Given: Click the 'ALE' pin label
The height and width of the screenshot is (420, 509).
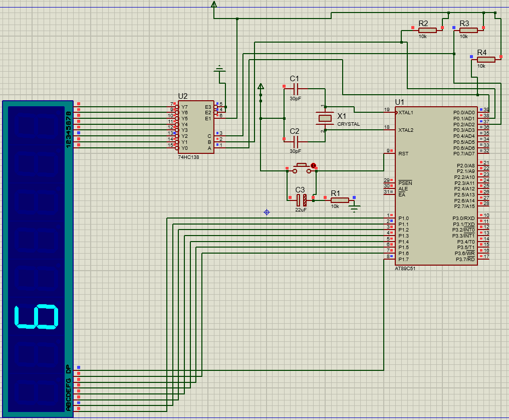Looking at the screenshot, I should click(403, 189).
